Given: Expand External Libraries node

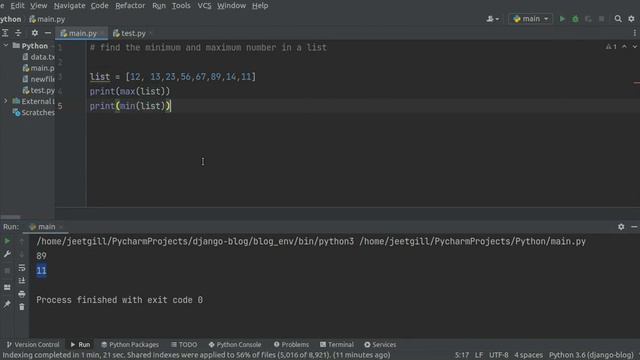Looking at the screenshot, I should click(5, 101).
